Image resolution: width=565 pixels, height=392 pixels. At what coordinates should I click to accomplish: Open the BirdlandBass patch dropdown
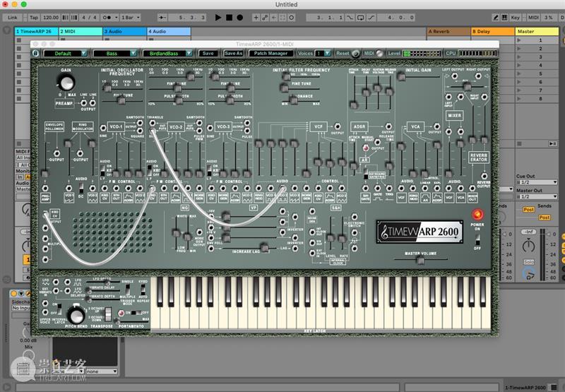coord(167,53)
